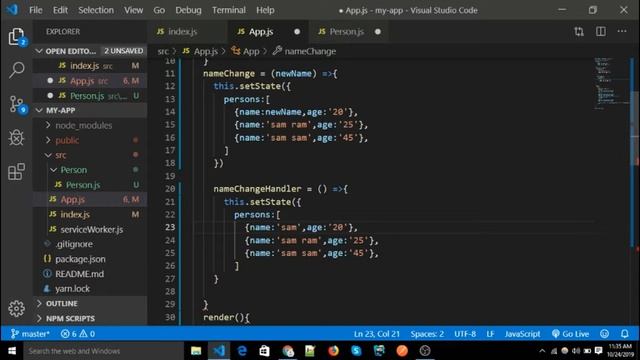Open the Go menu
Screen dimensions: 640x360
pos(159,10)
